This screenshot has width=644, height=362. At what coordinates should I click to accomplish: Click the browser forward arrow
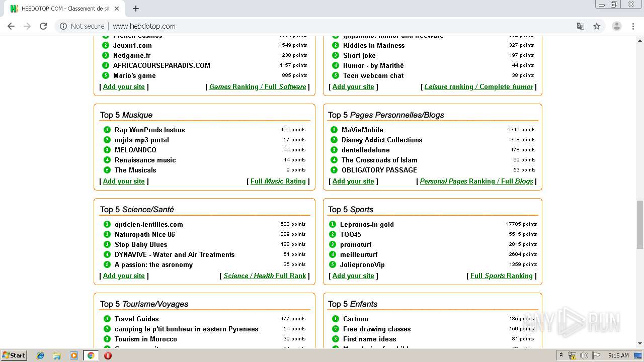27,26
